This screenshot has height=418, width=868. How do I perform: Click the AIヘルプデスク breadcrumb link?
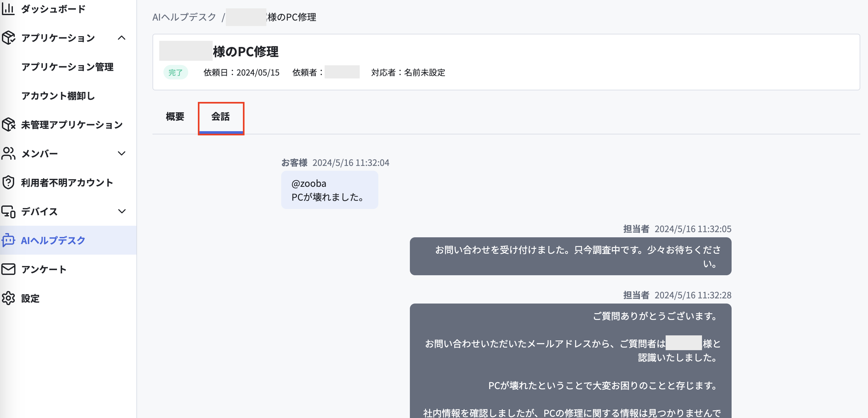click(184, 17)
